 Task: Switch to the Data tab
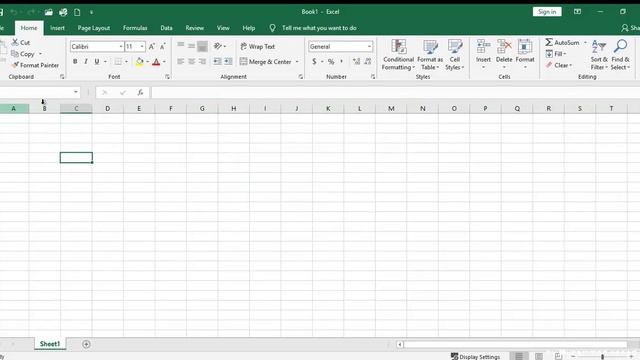pos(166,28)
